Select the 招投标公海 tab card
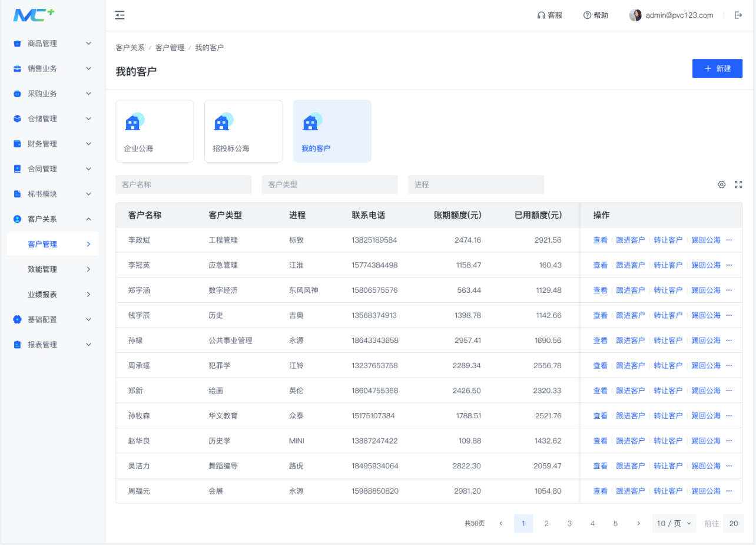Viewport: 756px width, 545px height. click(244, 131)
